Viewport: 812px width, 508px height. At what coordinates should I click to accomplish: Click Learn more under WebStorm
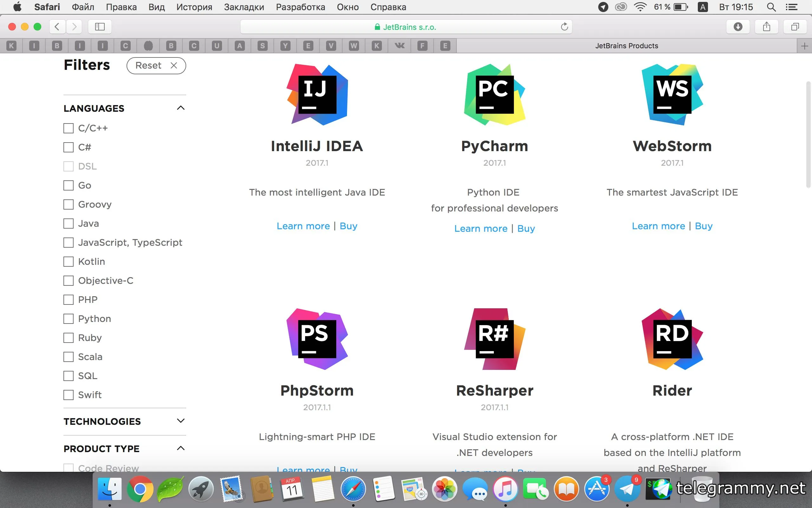click(x=658, y=226)
